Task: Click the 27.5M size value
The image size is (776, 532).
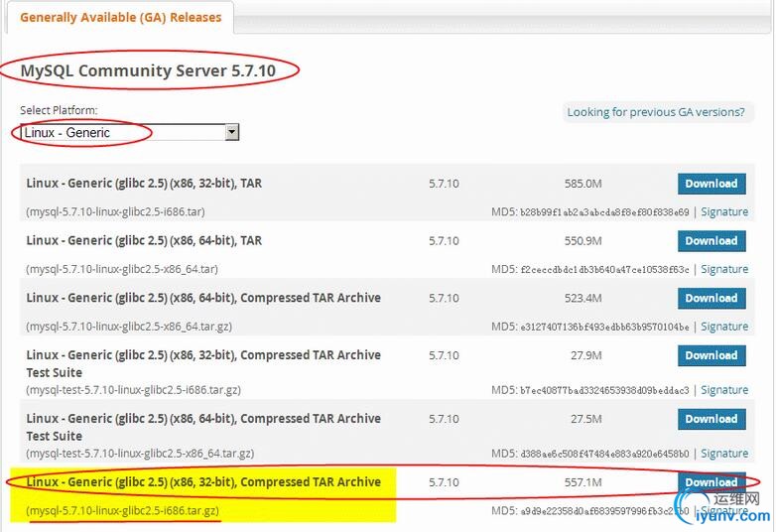Action: (585, 419)
